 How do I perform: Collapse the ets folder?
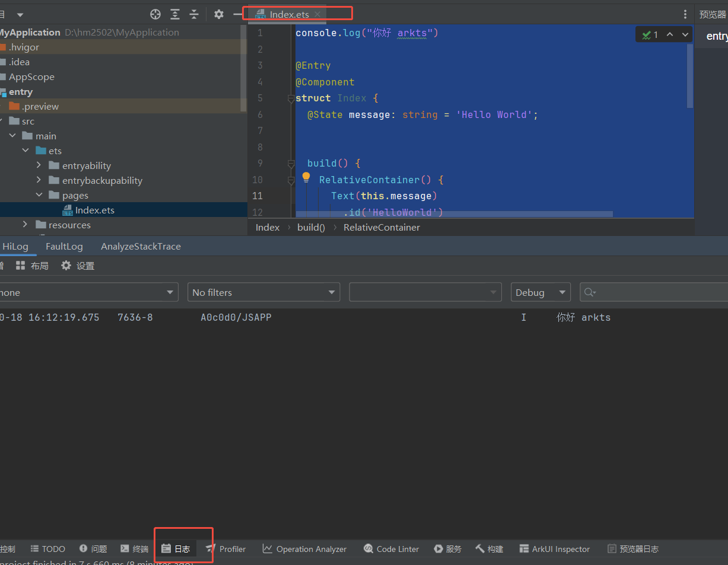pos(26,151)
